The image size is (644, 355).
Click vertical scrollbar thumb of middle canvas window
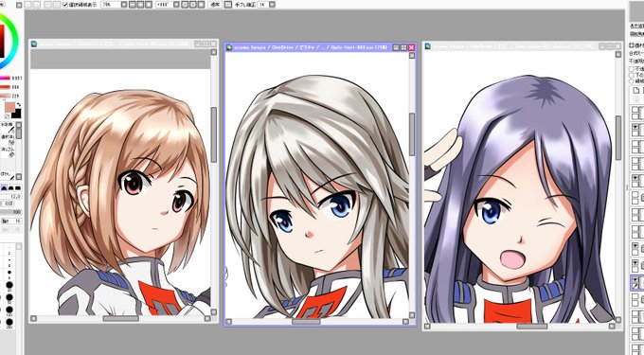point(412,134)
